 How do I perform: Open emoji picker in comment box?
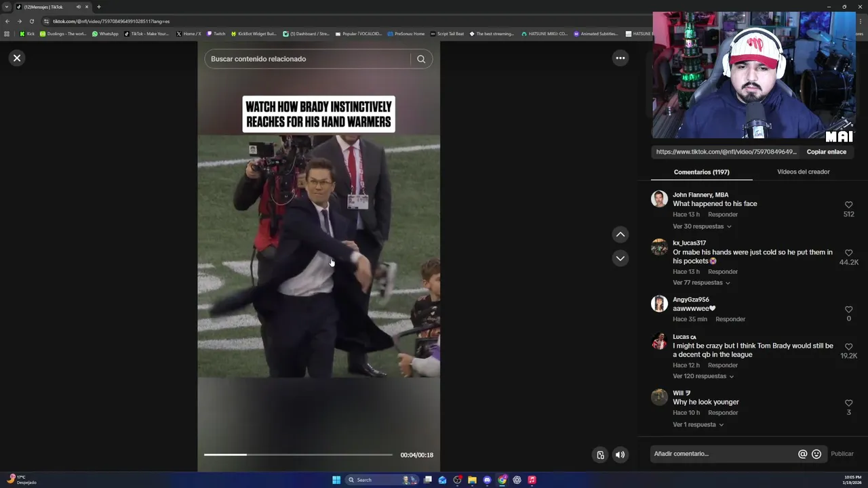tap(816, 454)
